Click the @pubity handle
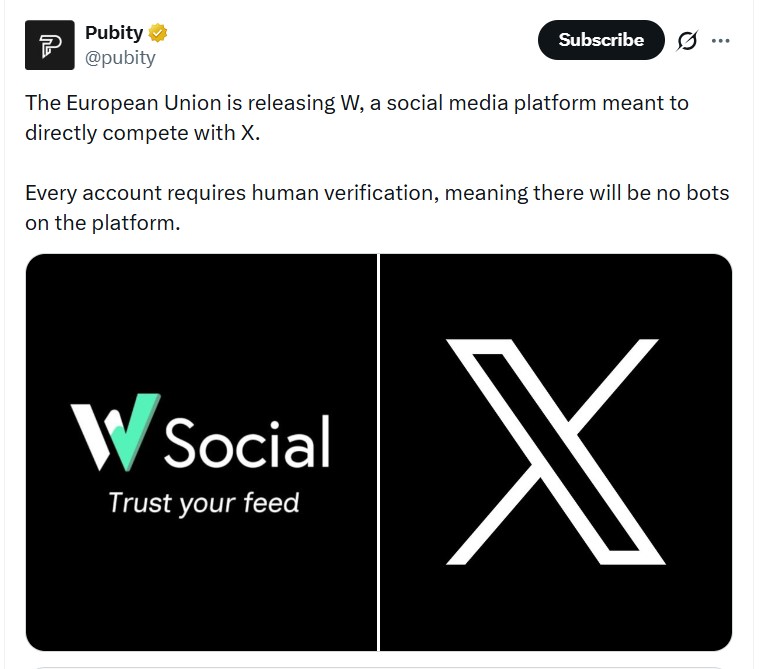The height and width of the screenshot is (669, 761). 120,57
